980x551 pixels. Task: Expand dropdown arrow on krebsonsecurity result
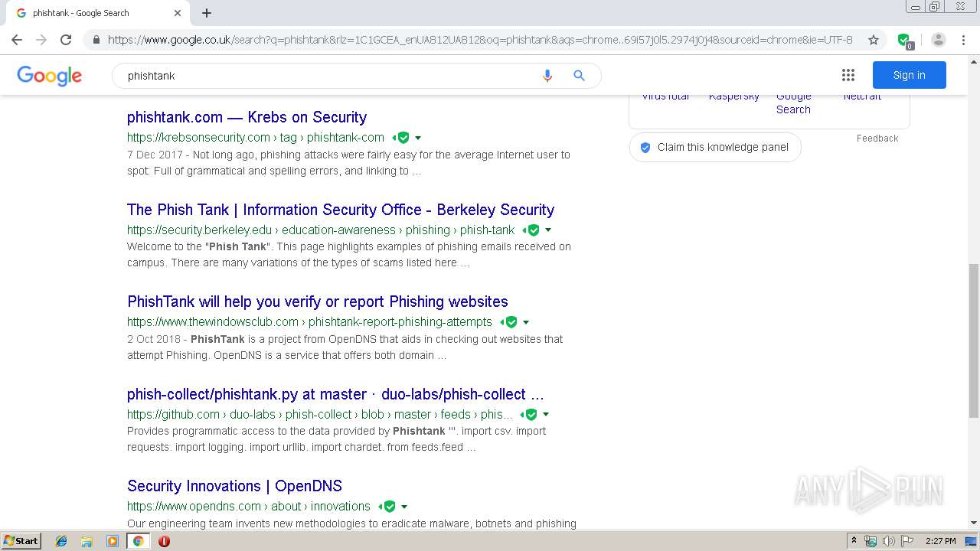(418, 139)
